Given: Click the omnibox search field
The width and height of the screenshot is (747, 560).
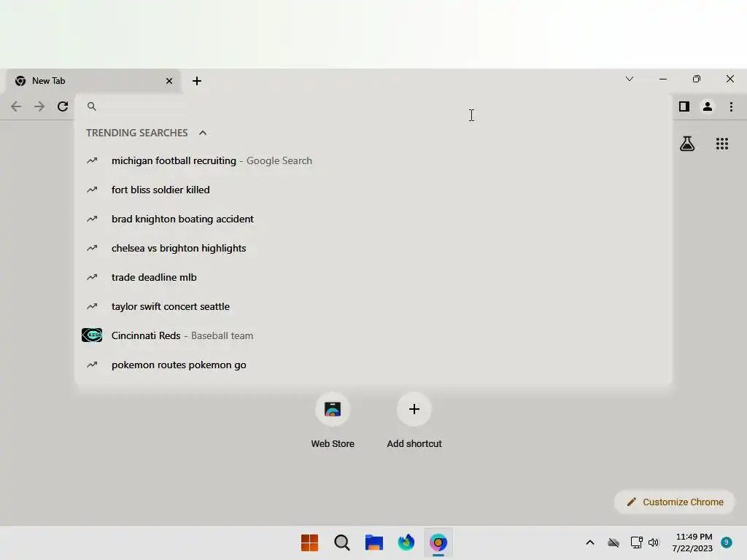Looking at the screenshot, I should (x=373, y=106).
